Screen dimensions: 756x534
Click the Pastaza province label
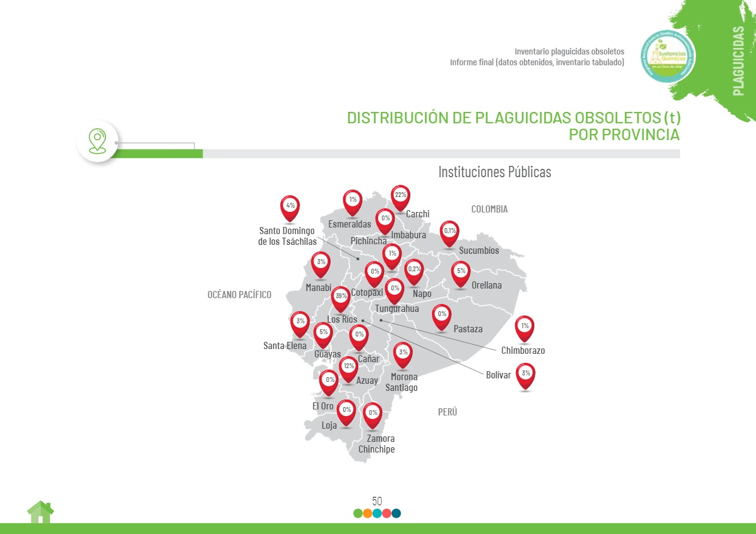tap(468, 329)
